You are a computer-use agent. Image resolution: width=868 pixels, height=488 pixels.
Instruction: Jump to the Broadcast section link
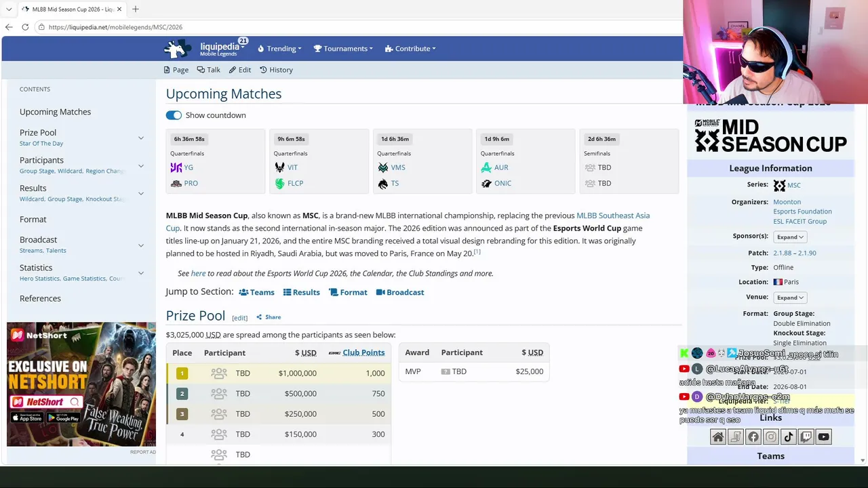pos(400,293)
